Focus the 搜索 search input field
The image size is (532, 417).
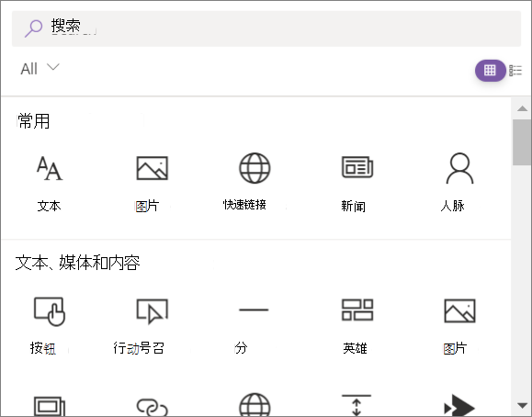pos(266,28)
